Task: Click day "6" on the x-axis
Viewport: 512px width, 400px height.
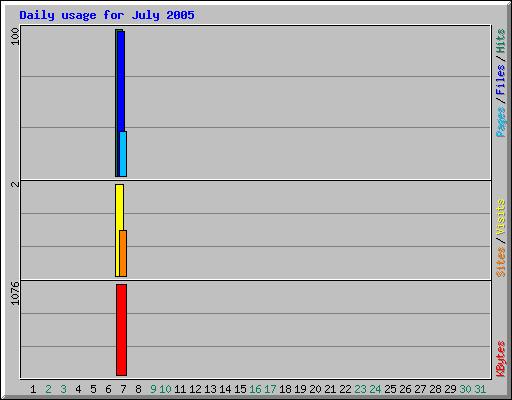Action: (108, 389)
